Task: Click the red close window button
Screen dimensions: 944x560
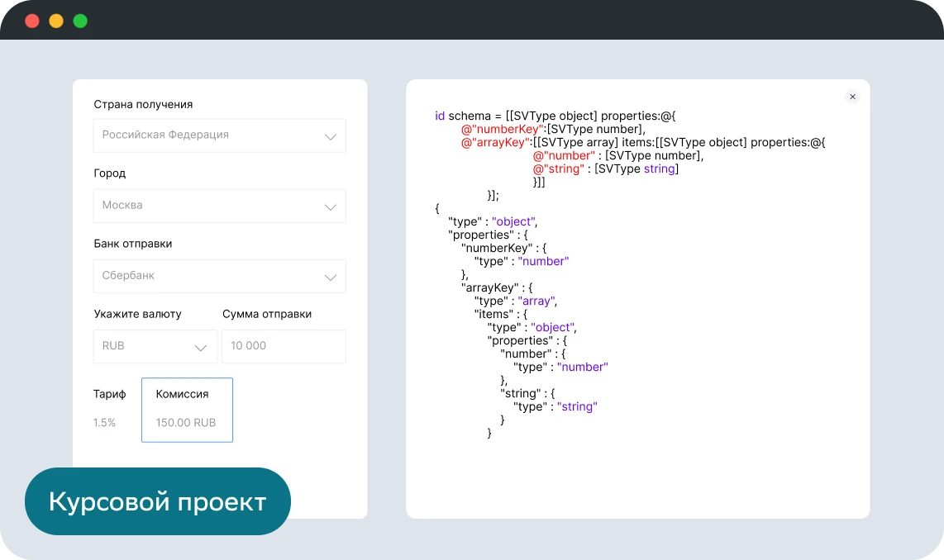Action: click(x=32, y=21)
